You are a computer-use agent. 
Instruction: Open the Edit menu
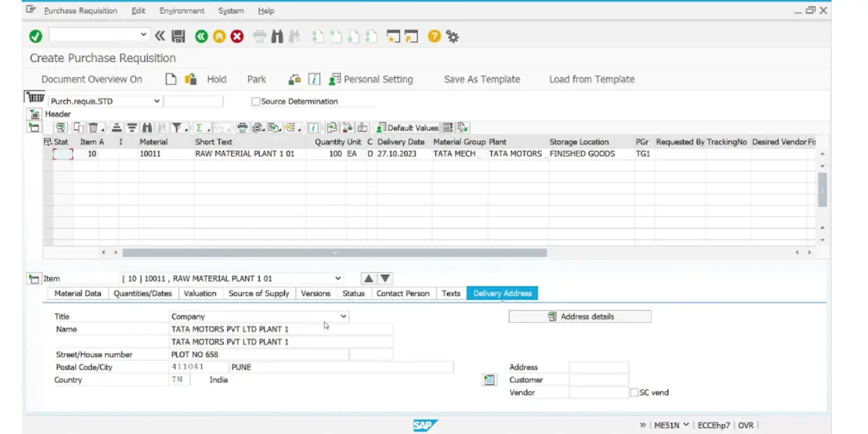point(138,11)
